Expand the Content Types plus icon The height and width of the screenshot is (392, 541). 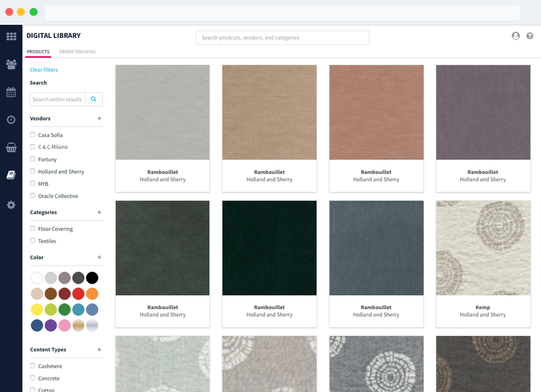[99, 350]
